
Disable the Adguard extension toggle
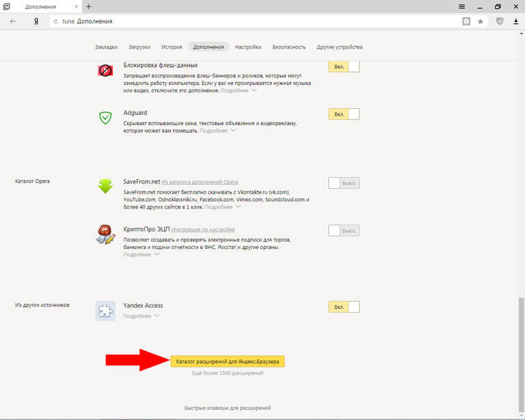344,114
